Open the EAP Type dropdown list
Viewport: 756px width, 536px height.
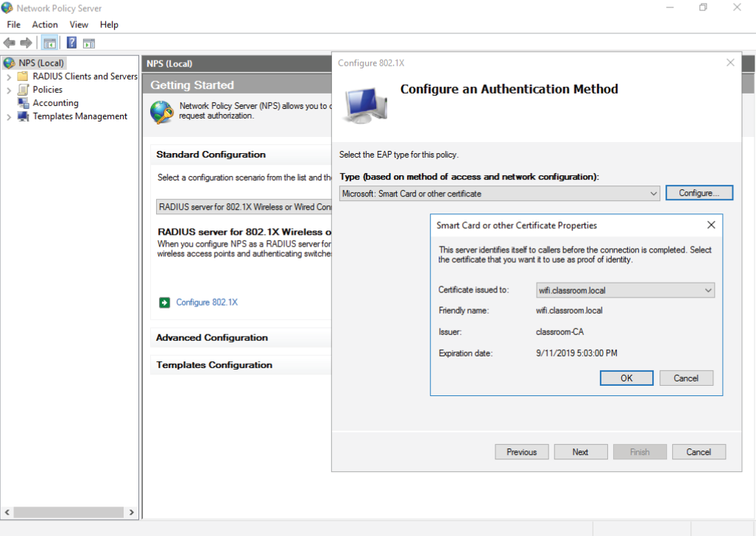(500, 194)
